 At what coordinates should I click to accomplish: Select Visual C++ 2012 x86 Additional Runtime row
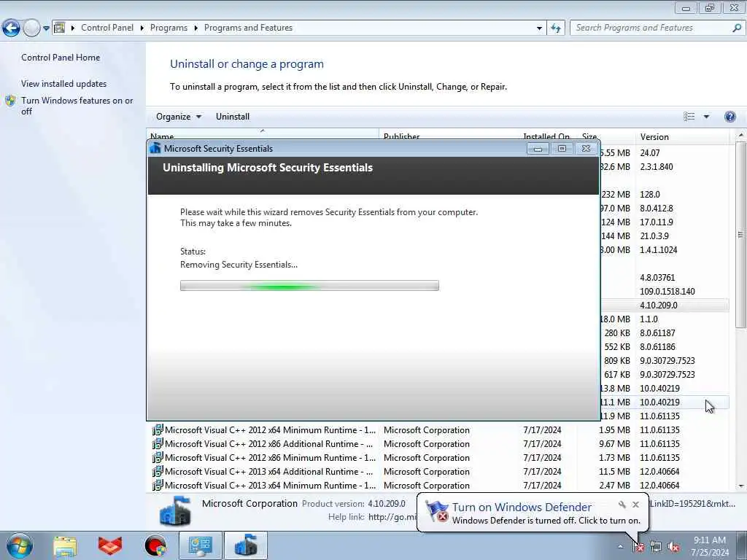coord(438,444)
